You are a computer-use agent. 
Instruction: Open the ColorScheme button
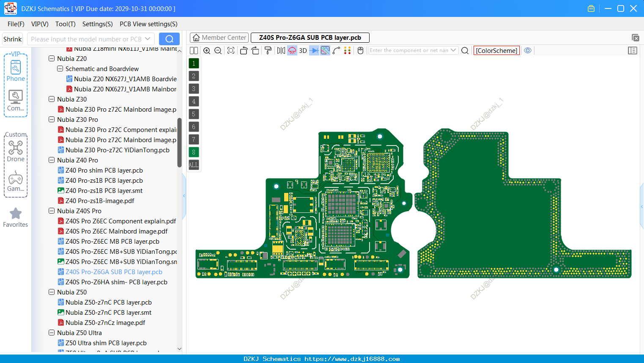pyautogui.click(x=496, y=50)
